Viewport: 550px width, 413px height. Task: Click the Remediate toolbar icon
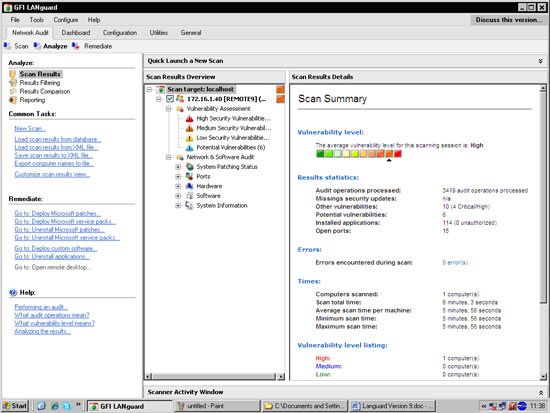coord(75,46)
